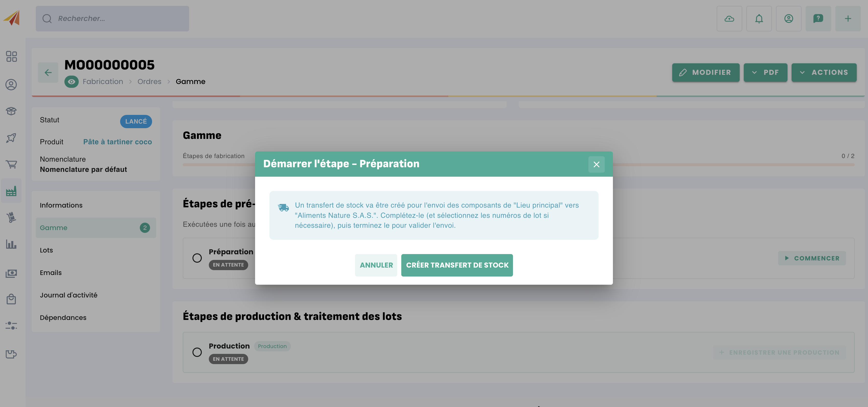Viewport: 868px width, 407px height.
Task: Toggle the eye visibility icon near Fabrication
Action: [x=71, y=82]
